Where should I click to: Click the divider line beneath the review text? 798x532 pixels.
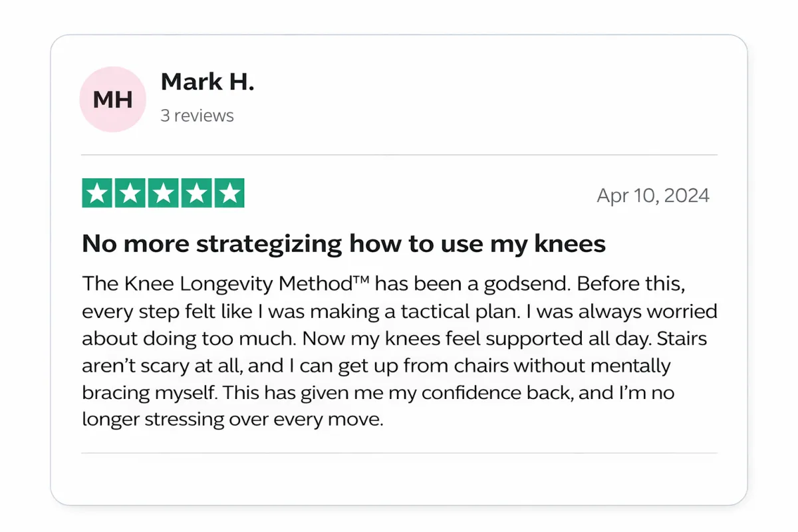[399, 453]
